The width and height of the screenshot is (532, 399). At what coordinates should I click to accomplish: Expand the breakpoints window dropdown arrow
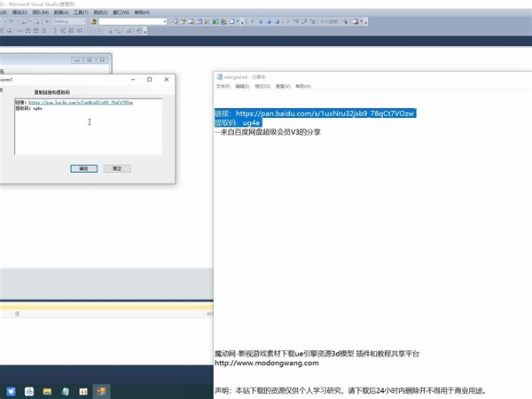coord(362,21)
